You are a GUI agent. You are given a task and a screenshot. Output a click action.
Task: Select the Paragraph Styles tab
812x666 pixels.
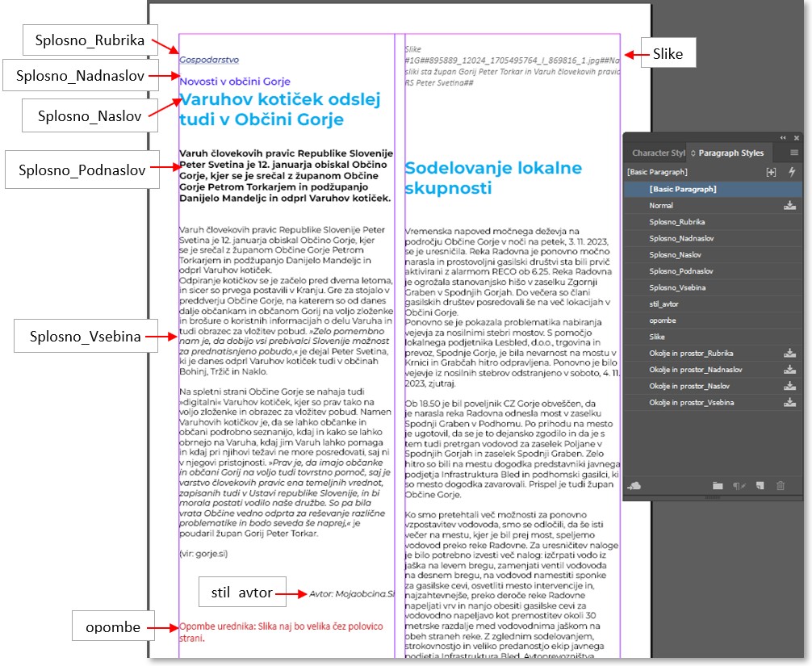pyautogui.click(x=730, y=153)
